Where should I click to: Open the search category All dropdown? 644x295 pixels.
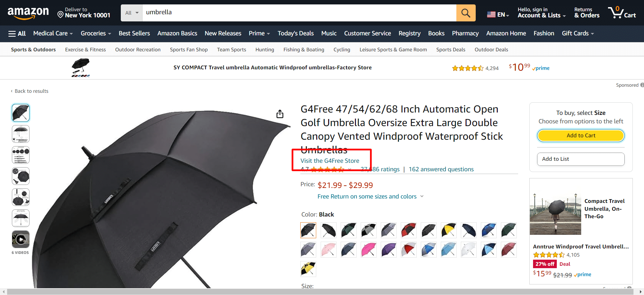pyautogui.click(x=132, y=13)
